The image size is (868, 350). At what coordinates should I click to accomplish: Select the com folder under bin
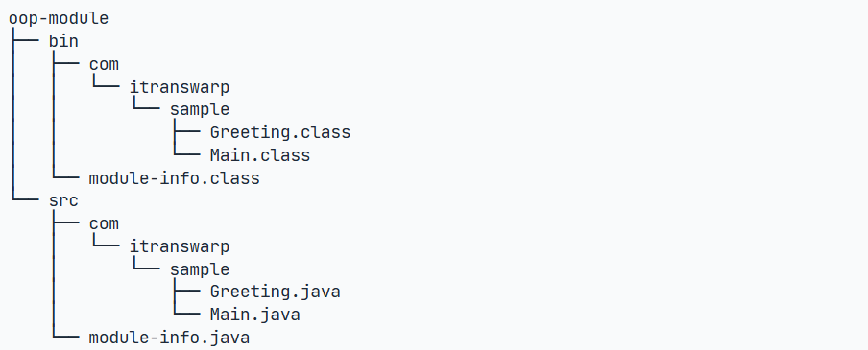click(x=104, y=64)
